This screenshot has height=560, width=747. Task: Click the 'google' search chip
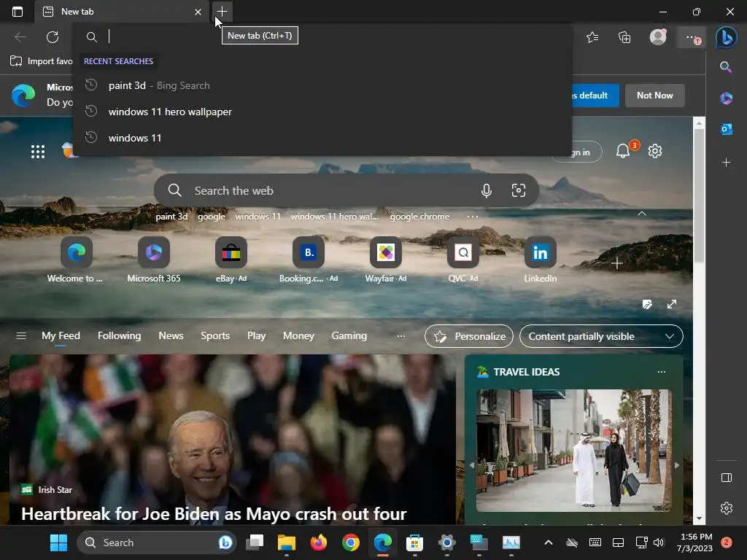click(211, 217)
